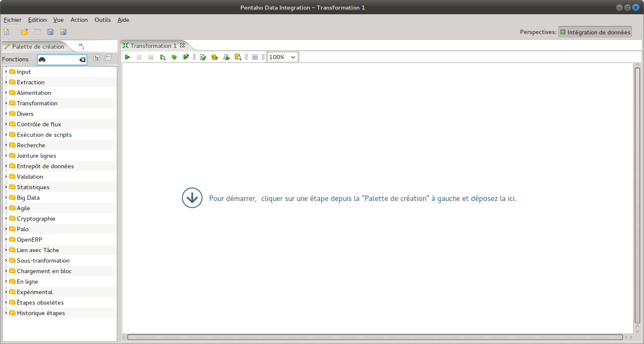This screenshot has height=344, width=644.
Task: Clear the Fonctions search field
Action: click(83, 60)
